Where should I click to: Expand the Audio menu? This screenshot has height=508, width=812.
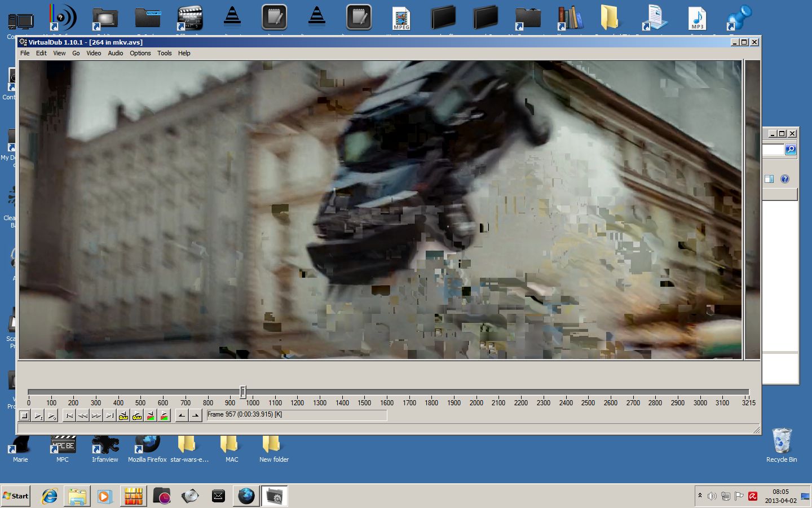tap(116, 53)
